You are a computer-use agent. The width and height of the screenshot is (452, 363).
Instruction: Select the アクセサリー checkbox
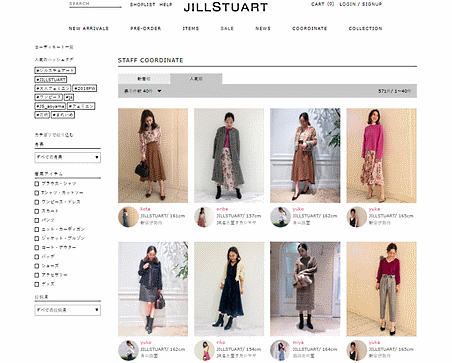coord(37,275)
